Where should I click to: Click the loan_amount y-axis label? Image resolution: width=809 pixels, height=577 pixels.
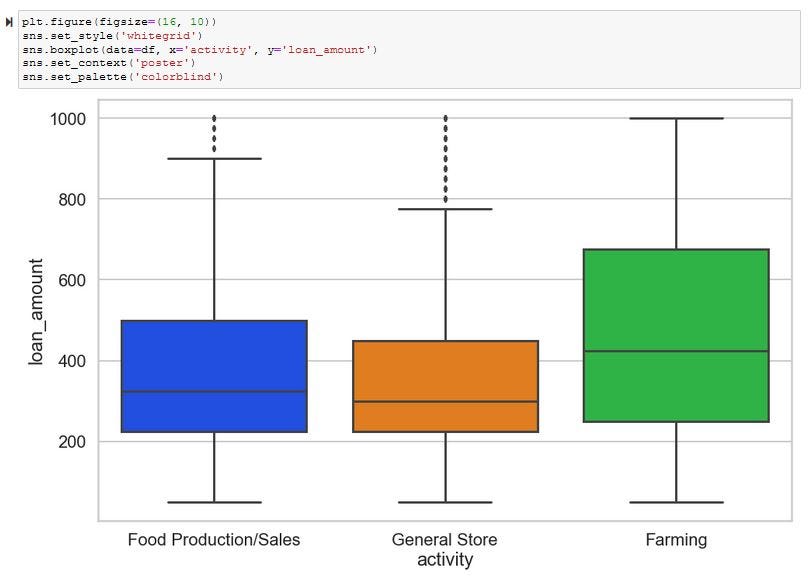pos(36,312)
